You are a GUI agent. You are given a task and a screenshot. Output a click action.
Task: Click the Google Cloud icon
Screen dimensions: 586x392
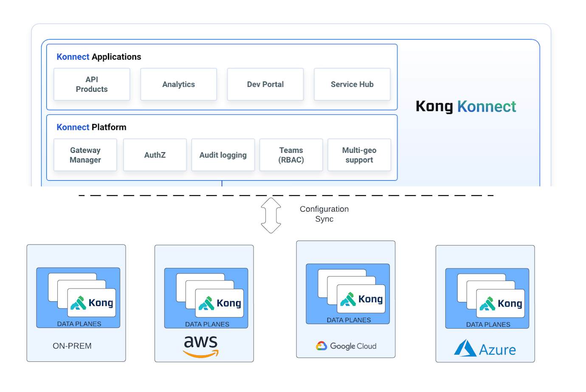(x=321, y=346)
